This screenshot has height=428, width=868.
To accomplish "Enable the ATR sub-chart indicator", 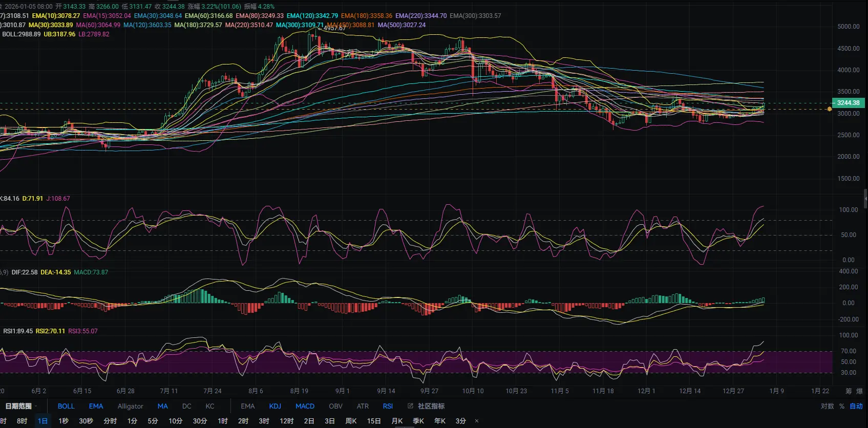I will tap(363, 406).
